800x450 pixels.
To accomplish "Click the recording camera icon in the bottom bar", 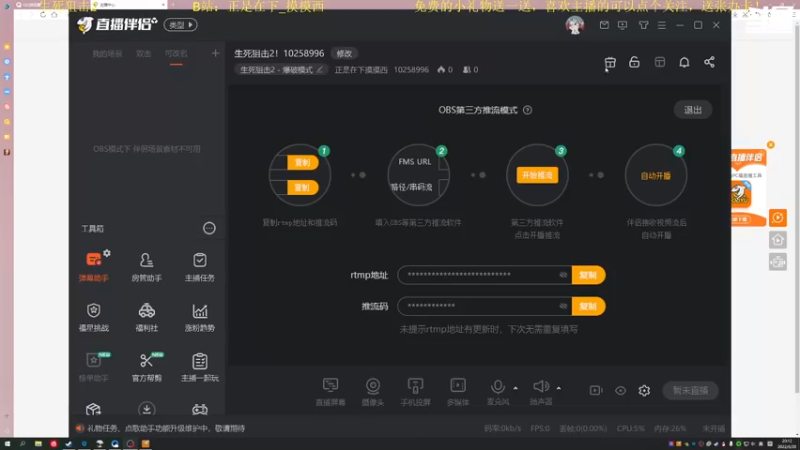I will point(596,390).
